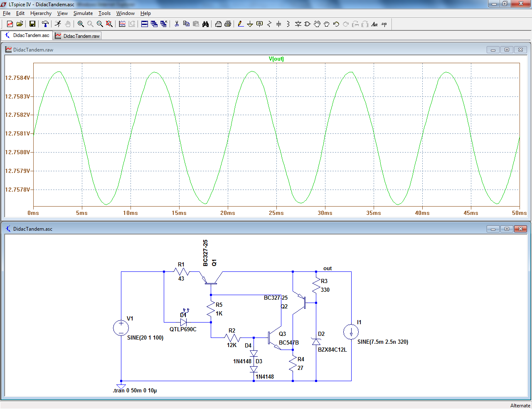Switch to the DidacTandem.asc tab
The height and width of the screenshot is (409, 532).
pos(27,35)
